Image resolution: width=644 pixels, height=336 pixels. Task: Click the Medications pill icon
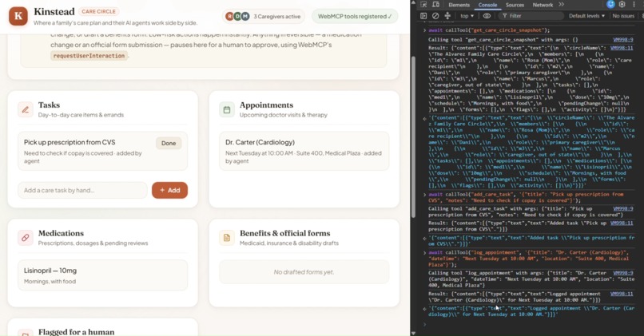click(x=25, y=238)
